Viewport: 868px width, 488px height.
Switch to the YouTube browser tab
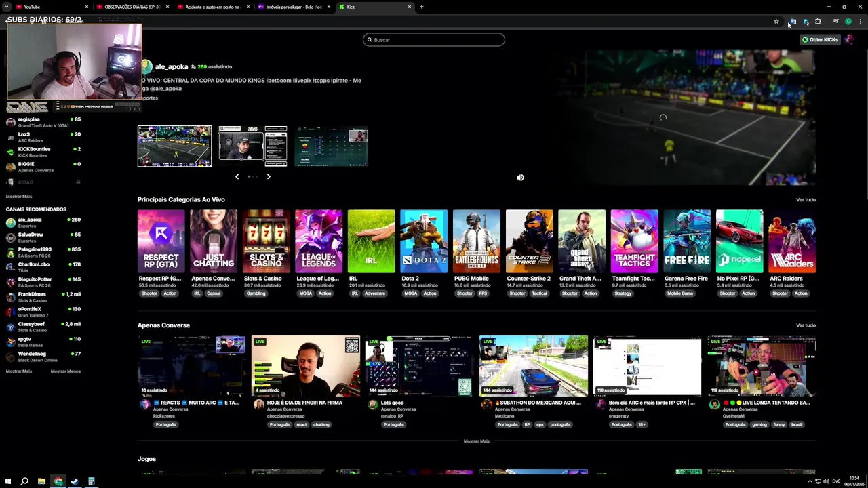(x=52, y=7)
